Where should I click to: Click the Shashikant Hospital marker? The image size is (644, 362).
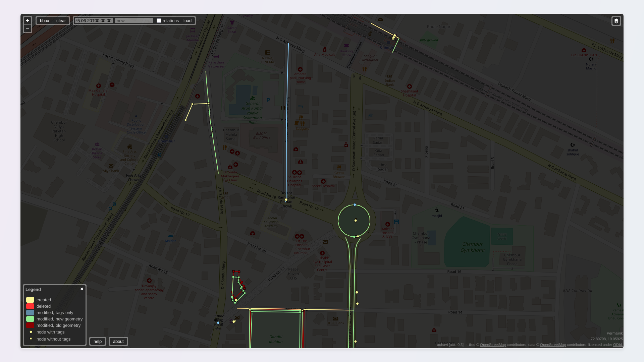409,86
